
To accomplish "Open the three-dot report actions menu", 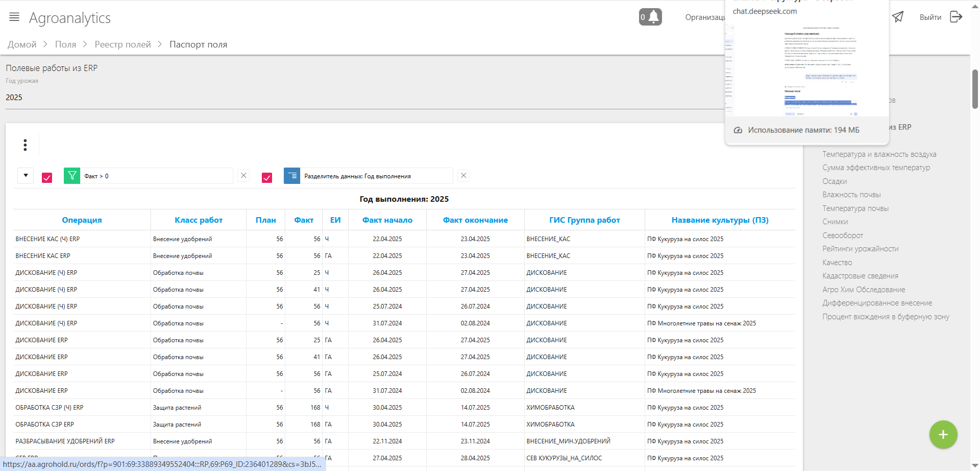I will coord(25,145).
